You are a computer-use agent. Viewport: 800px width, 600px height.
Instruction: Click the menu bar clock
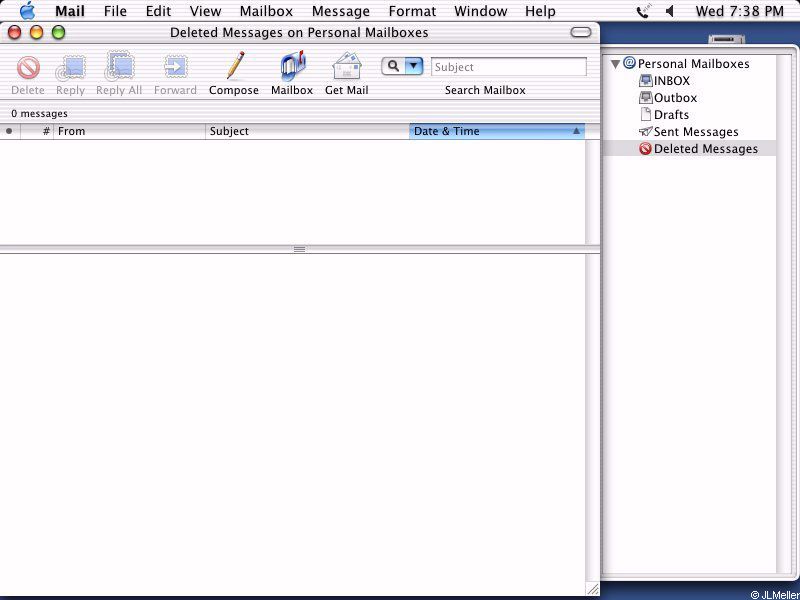pyautogui.click(x=740, y=11)
